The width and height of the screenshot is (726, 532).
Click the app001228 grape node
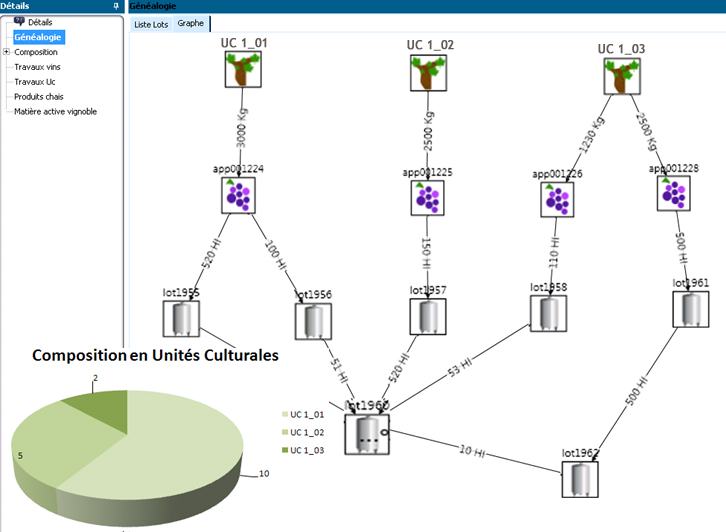[674, 193]
